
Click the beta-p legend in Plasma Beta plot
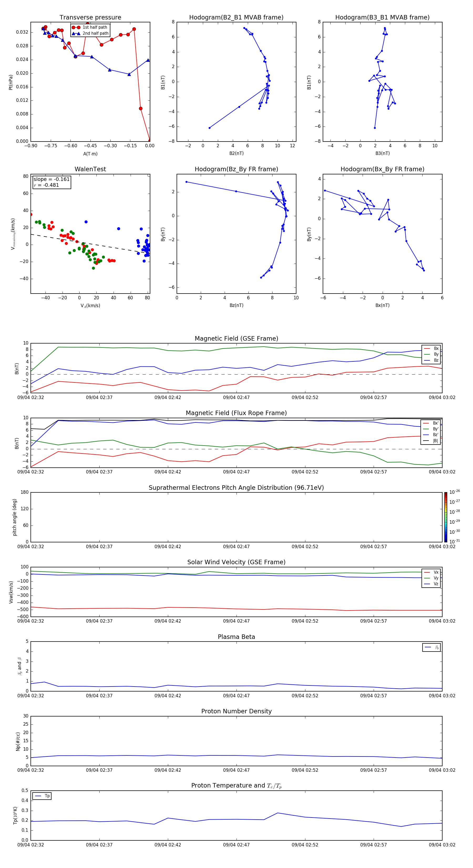431,647
